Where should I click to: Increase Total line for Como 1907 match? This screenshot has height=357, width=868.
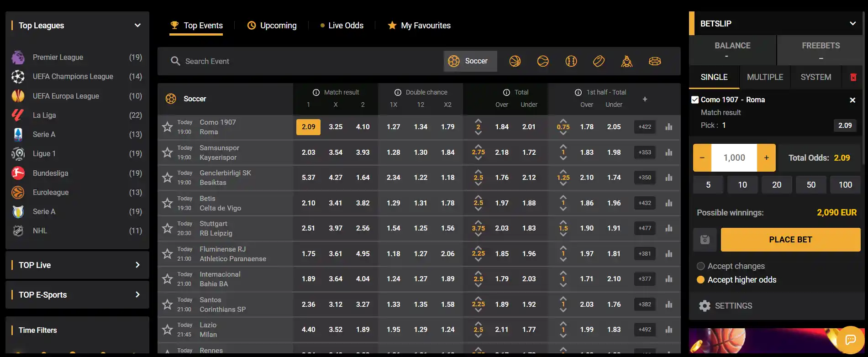click(x=478, y=121)
